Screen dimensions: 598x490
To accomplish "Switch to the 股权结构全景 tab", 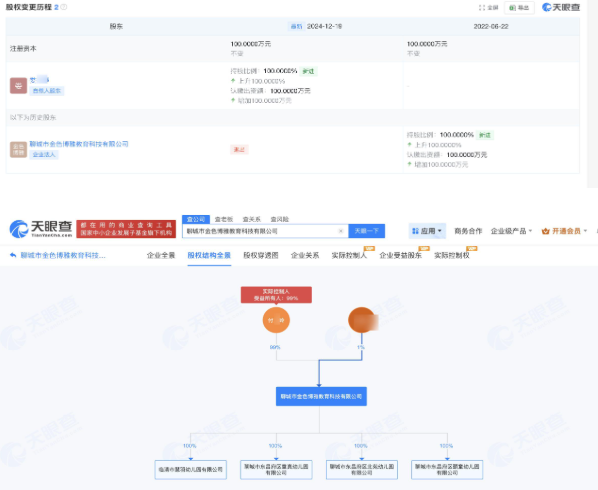I will pos(209,255).
